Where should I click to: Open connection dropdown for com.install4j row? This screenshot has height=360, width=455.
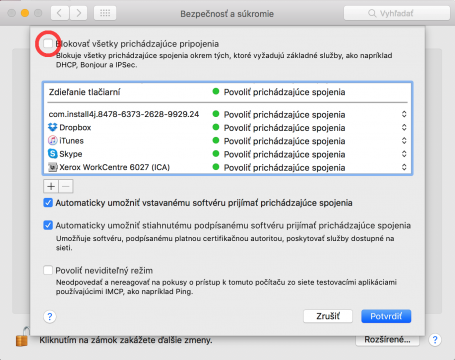click(x=404, y=114)
